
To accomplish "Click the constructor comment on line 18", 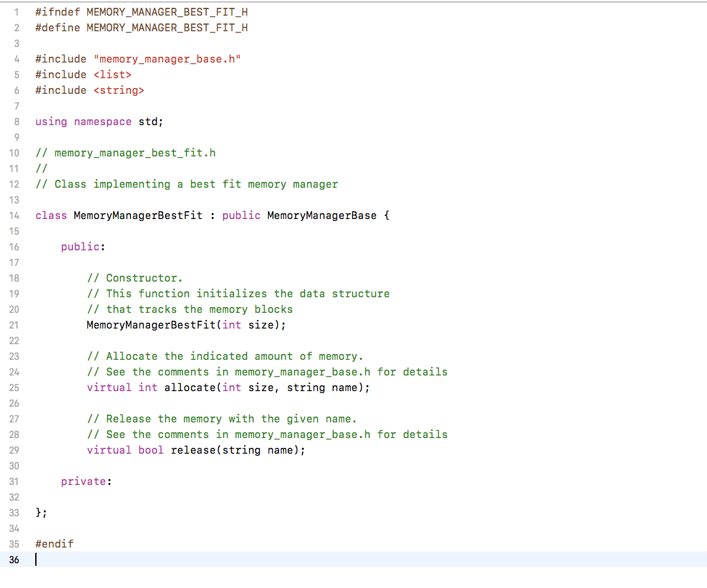I will click(x=134, y=278).
